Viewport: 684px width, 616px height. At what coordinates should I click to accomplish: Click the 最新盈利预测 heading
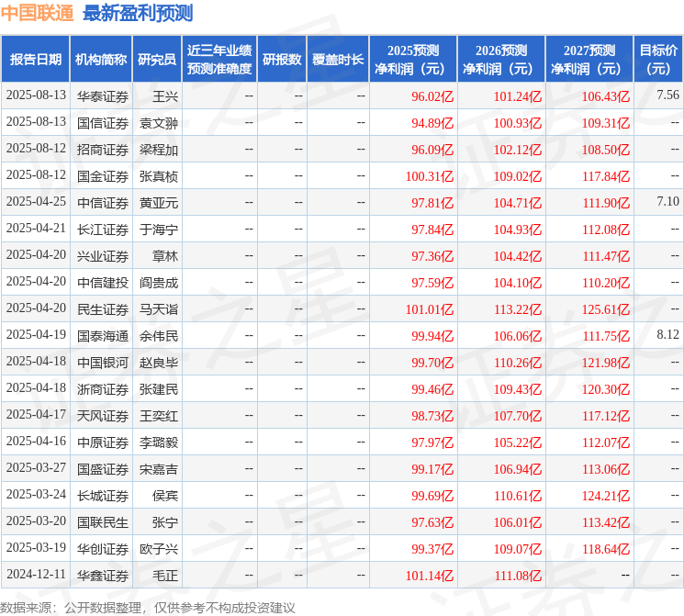point(138,13)
